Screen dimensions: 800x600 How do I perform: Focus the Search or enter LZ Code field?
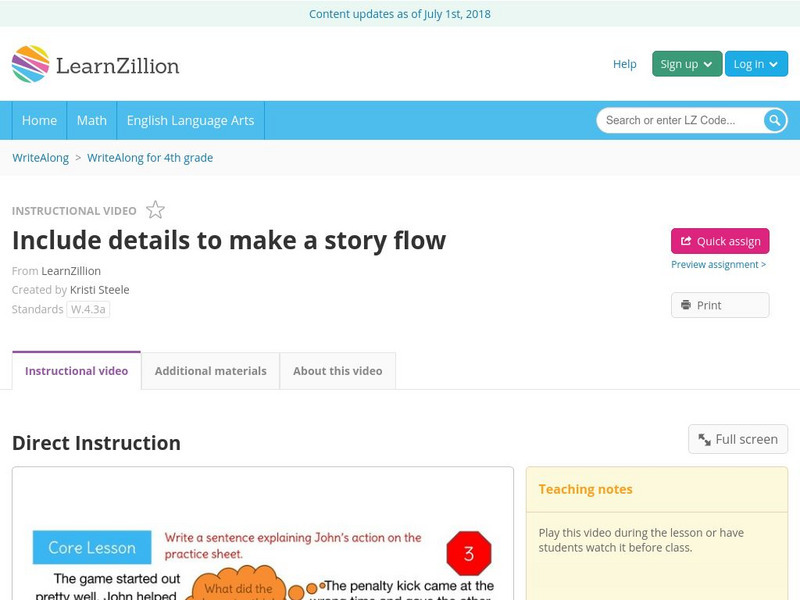tap(680, 120)
